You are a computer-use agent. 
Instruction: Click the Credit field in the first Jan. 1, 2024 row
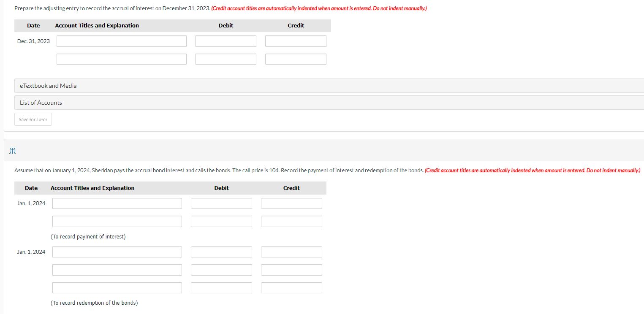coord(291,203)
